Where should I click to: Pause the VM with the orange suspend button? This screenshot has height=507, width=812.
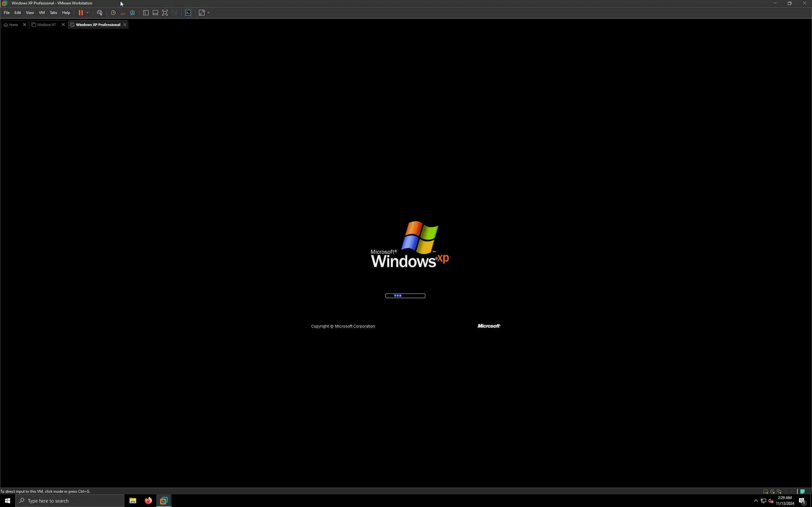click(x=81, y=13)
